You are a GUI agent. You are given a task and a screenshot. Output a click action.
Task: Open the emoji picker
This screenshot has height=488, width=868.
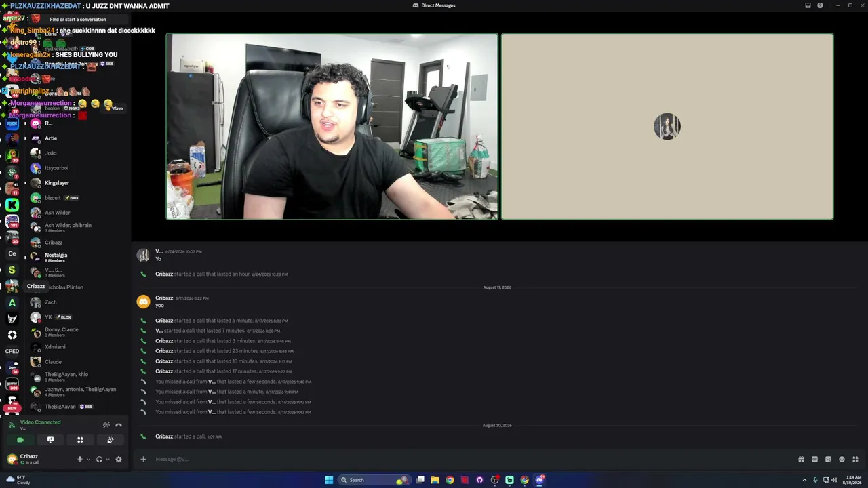coord(842,459)
